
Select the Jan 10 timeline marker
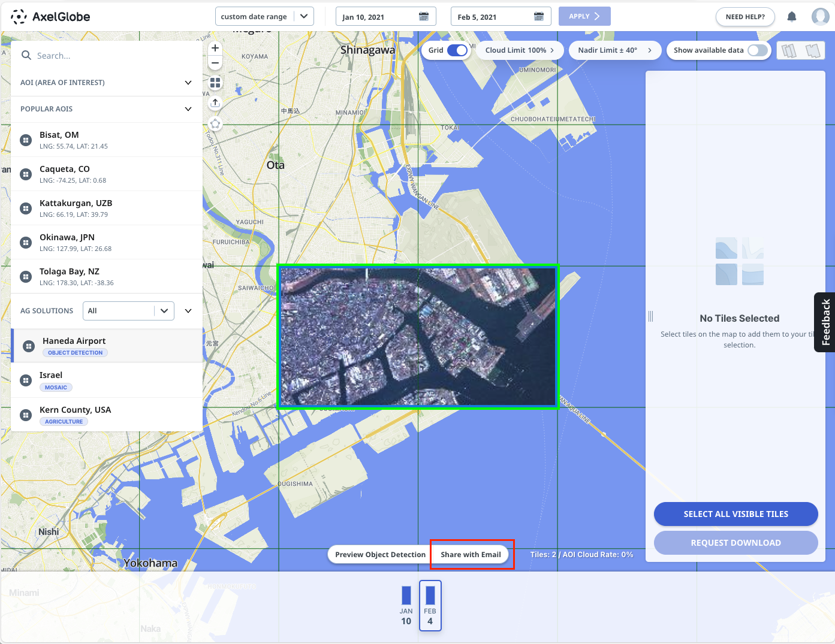406,604
